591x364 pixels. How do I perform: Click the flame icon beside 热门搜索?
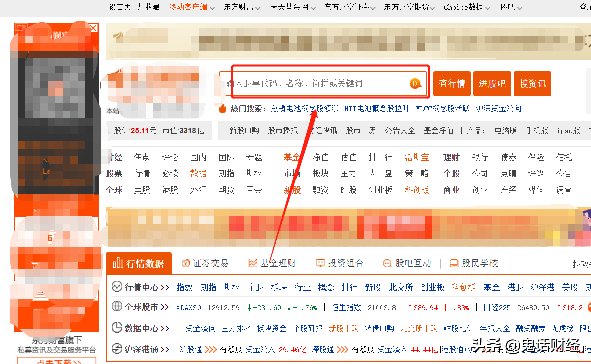tap(222, 108)
